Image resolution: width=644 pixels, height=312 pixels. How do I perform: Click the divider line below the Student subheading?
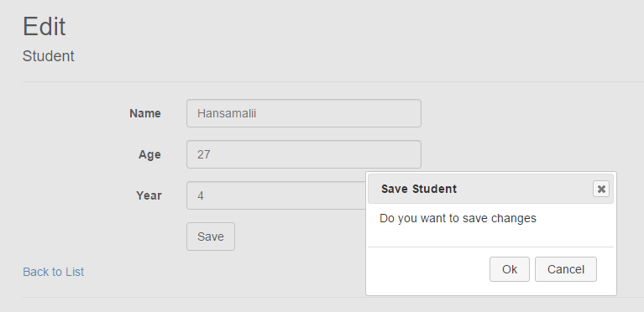click(333, 81)
